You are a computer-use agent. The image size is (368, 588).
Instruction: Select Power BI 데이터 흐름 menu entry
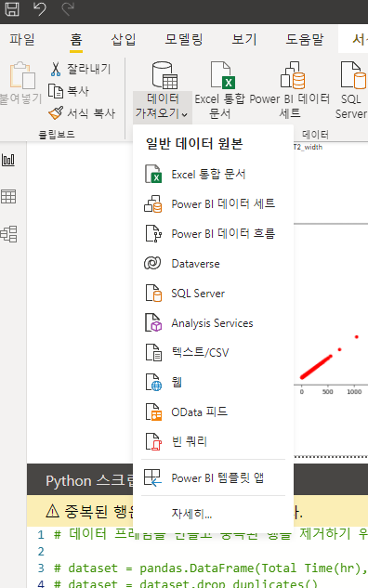213,234
